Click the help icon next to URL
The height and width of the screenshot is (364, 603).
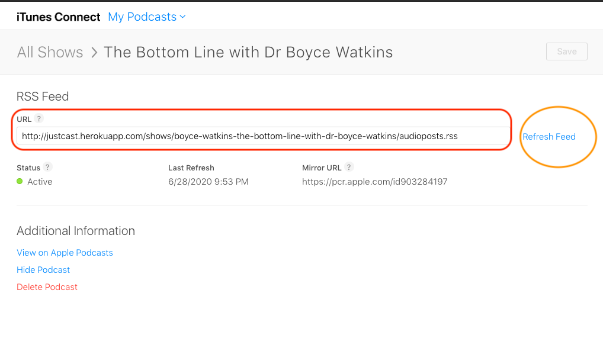(x=39, y=118)
